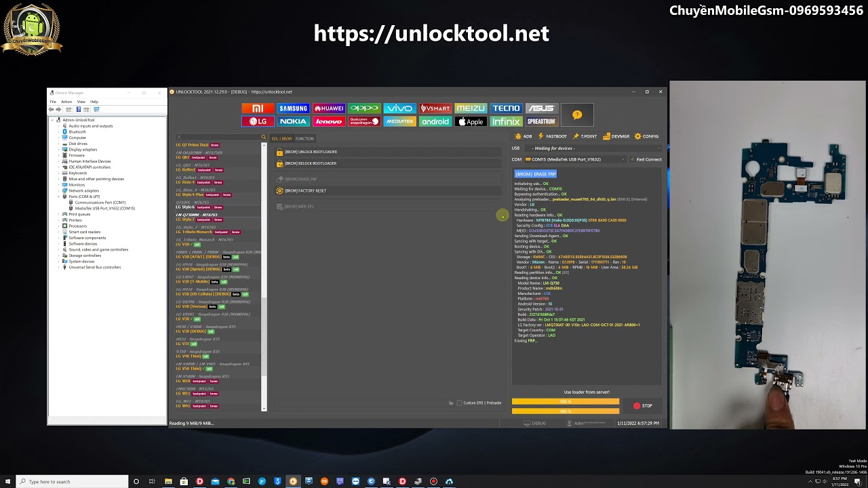
Task: Open View menu in Device Manager
Action: point(81,102)
